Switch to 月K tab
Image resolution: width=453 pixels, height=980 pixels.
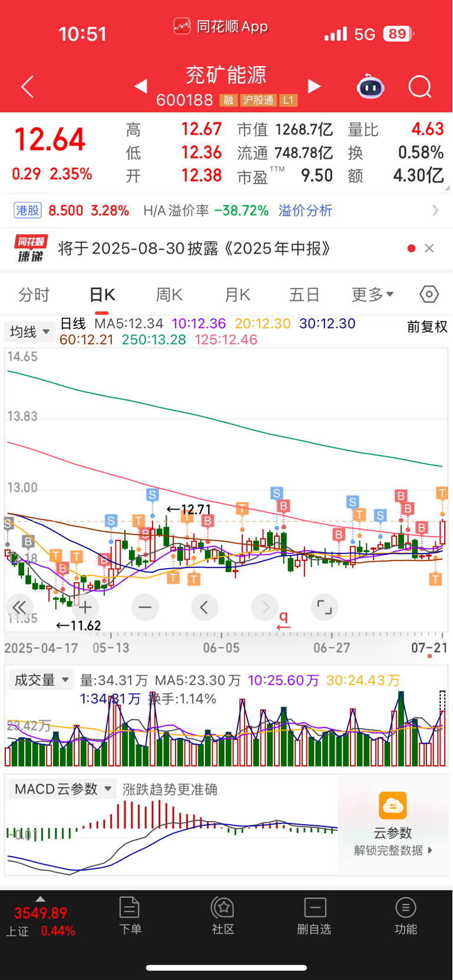coord(238,294)
